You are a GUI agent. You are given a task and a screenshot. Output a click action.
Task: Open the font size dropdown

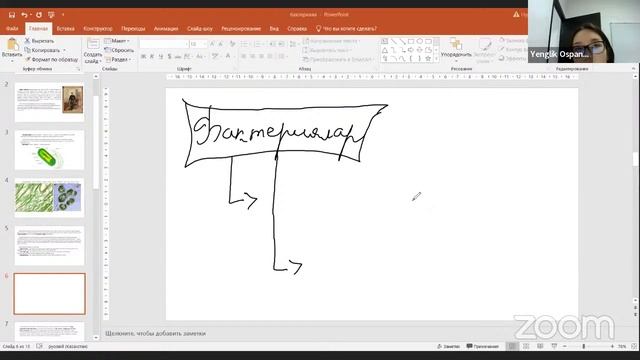[204, 44]
